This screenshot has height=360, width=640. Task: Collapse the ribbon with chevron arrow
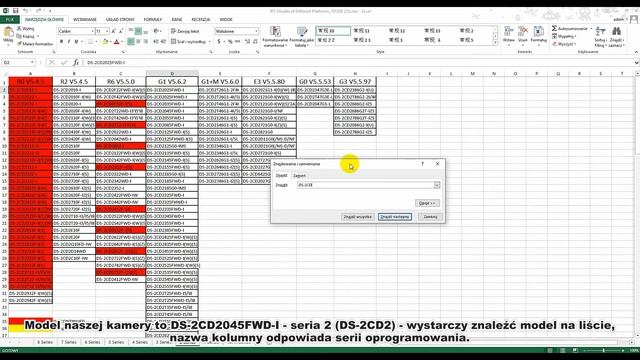pyautogui.click(x=636, y=52)
